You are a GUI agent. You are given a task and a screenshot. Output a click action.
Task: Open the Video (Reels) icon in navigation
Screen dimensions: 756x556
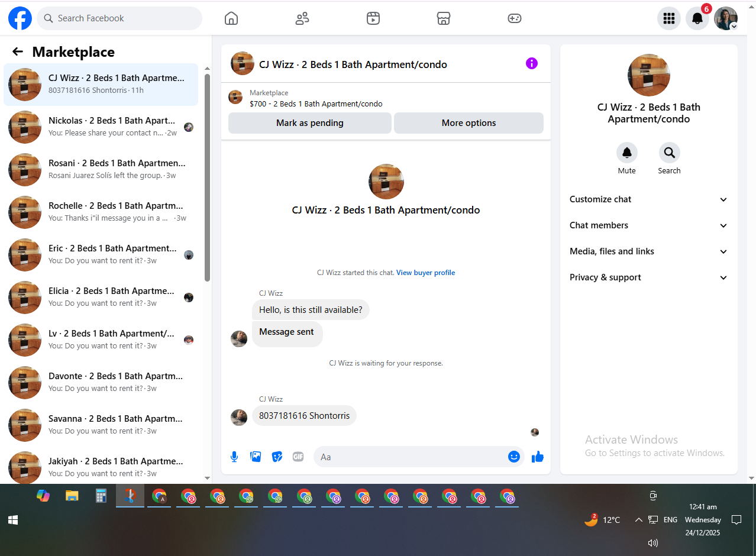click(373, 18)
